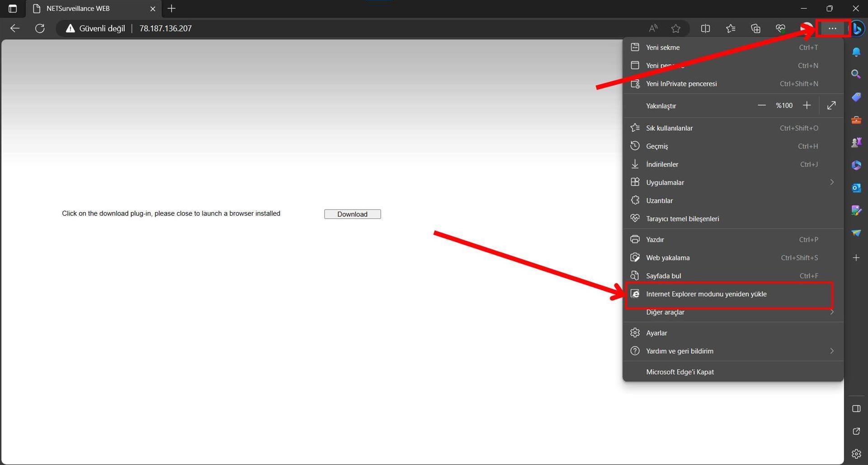Increase zoom with the plus button

tap(807, 105)
